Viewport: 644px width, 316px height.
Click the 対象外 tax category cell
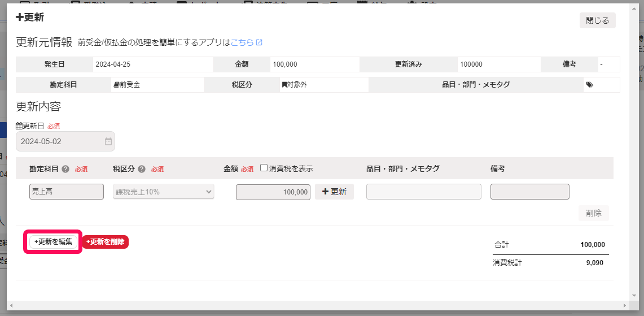324,85
